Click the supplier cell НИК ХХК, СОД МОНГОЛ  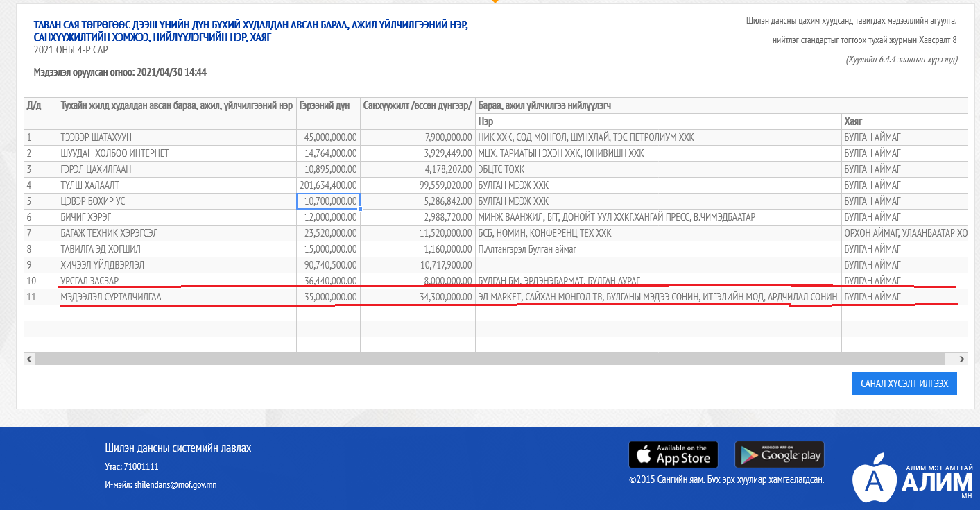coord(659,137)
